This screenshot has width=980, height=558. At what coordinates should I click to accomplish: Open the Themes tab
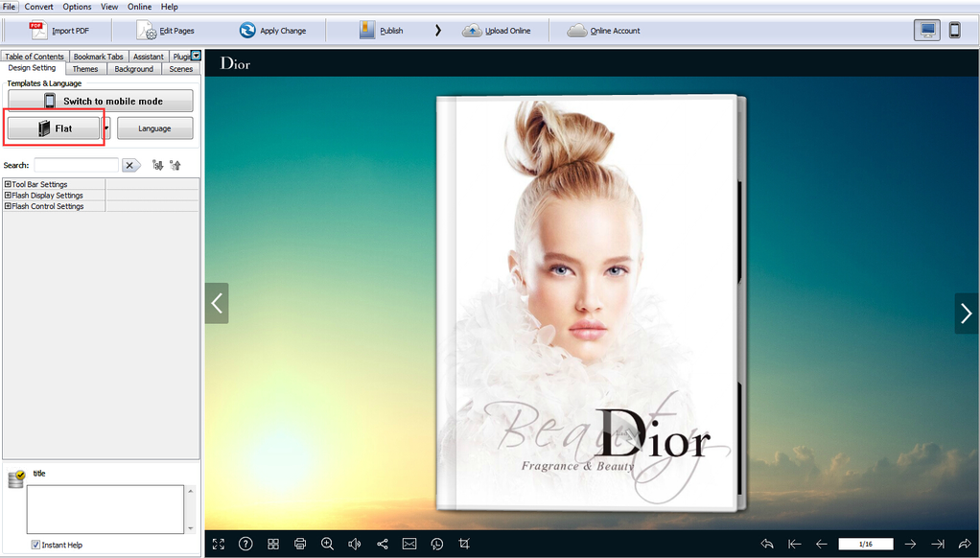85,69
